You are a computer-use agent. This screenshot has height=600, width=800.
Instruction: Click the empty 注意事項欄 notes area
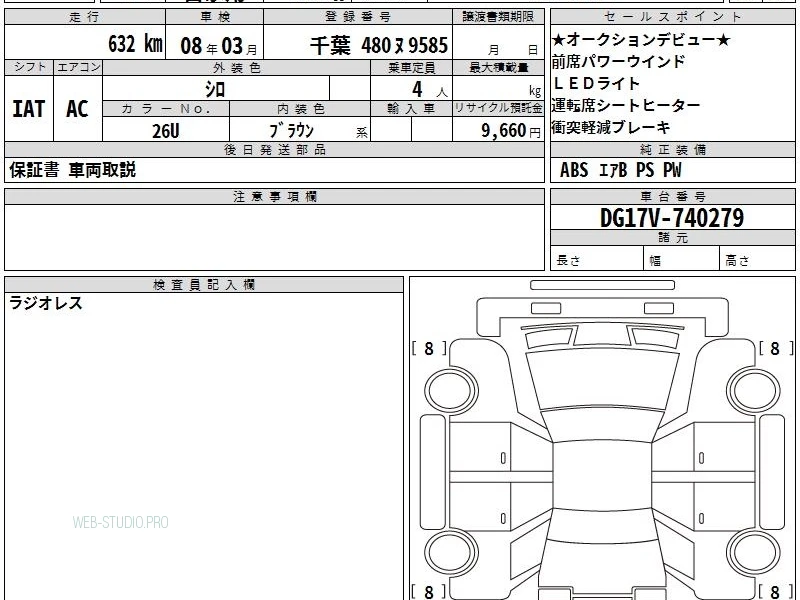tap(274, 237)
